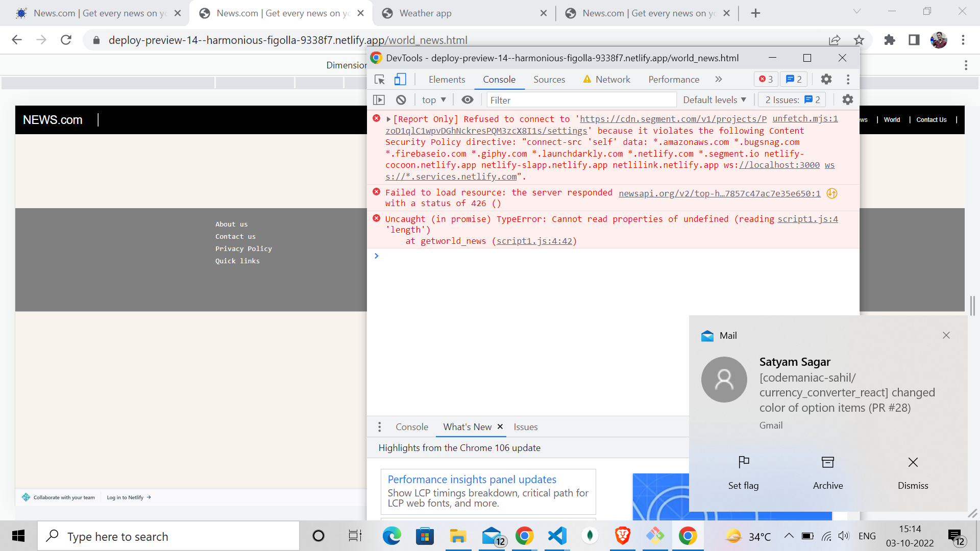The height and width of the screenshot is (551, 980).
Task: Toggle live expression with the eye icon
Action: tap(468, 99)
